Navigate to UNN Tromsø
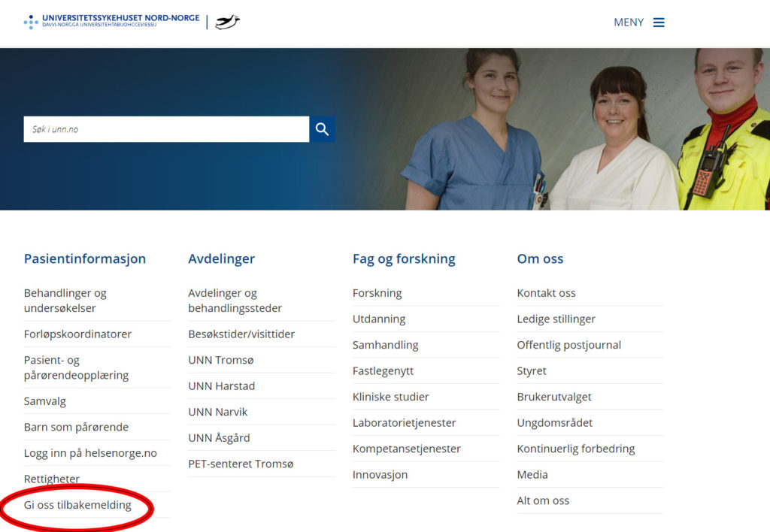Viewport: 770px width, 532px height. (x=221, y=360)
